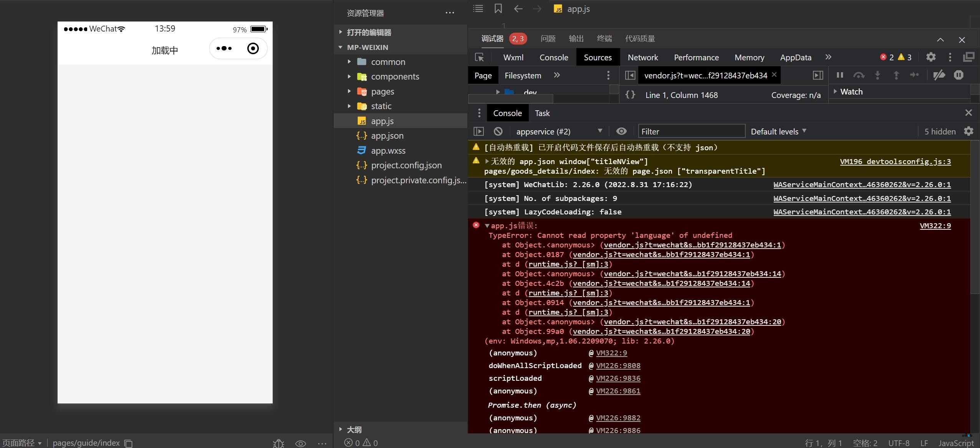Switch to the Task drawer tab

(x=542, y=113)
